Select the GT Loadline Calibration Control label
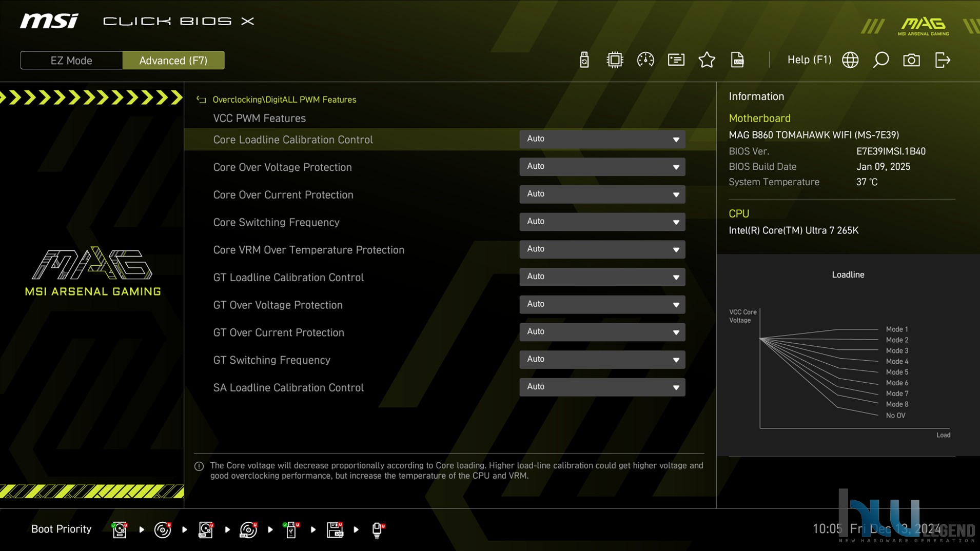This screenshot has width=980, height=551. (x=288, y=278)
